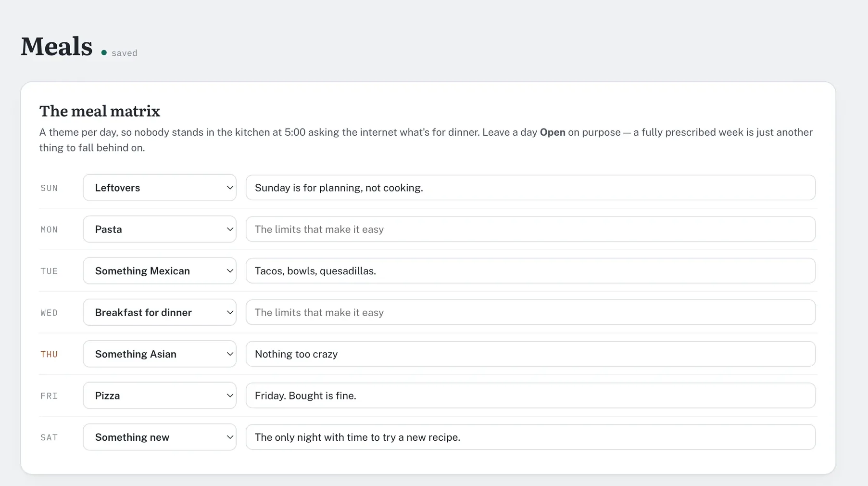Open the Friday theme dropdown showing Pizza
The image size is (868, 486).
click(160, 396)
